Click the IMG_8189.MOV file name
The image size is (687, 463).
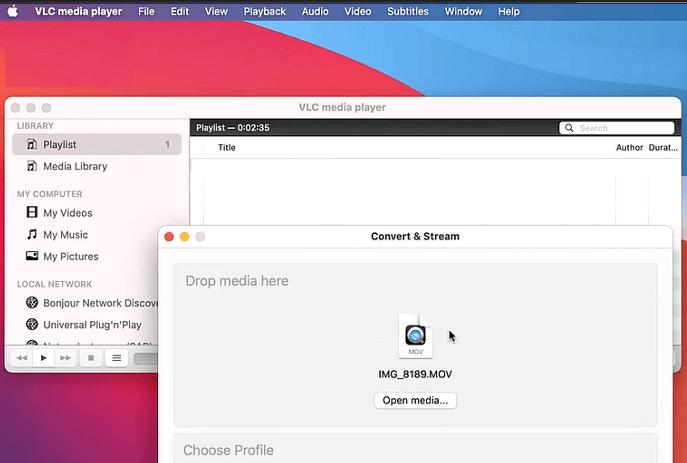tap(415, 374)
